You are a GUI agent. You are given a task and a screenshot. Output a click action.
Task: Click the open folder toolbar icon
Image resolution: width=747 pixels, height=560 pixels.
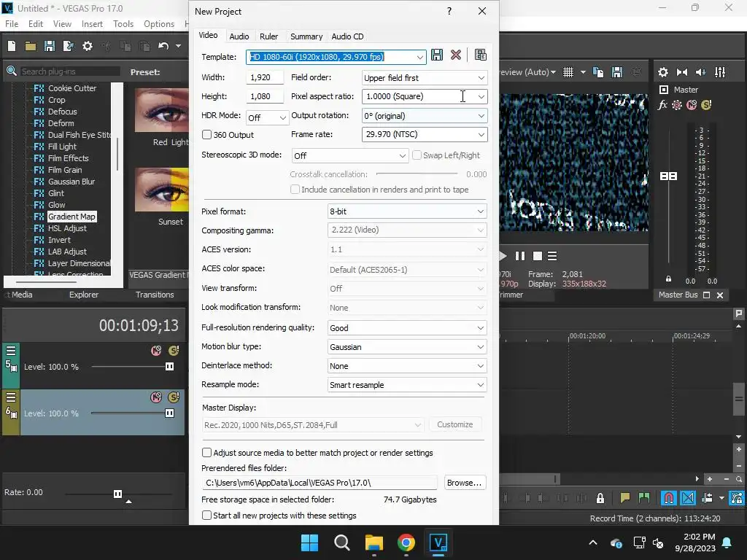(31, 46)
